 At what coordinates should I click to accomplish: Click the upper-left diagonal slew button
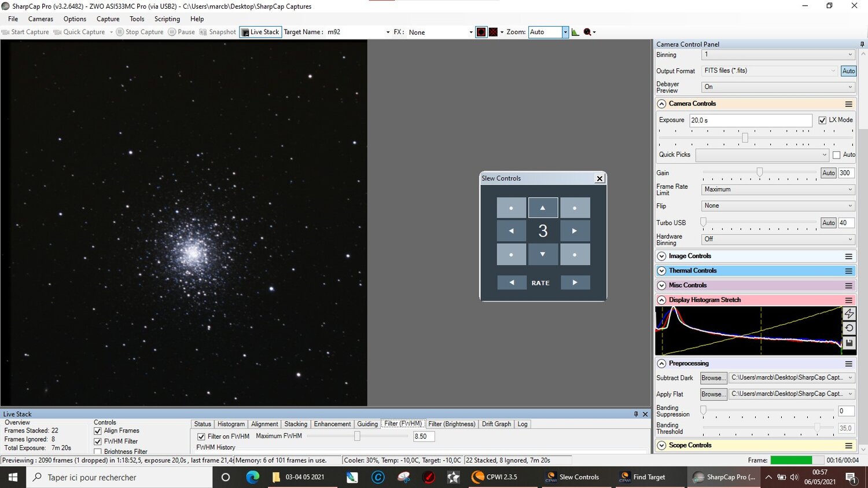512,207
